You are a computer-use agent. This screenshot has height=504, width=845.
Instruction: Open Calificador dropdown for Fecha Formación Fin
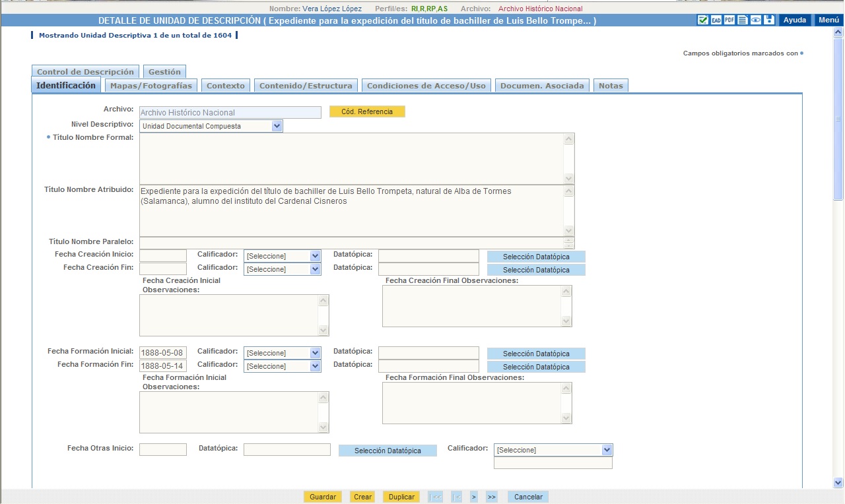tap(315, 366)
